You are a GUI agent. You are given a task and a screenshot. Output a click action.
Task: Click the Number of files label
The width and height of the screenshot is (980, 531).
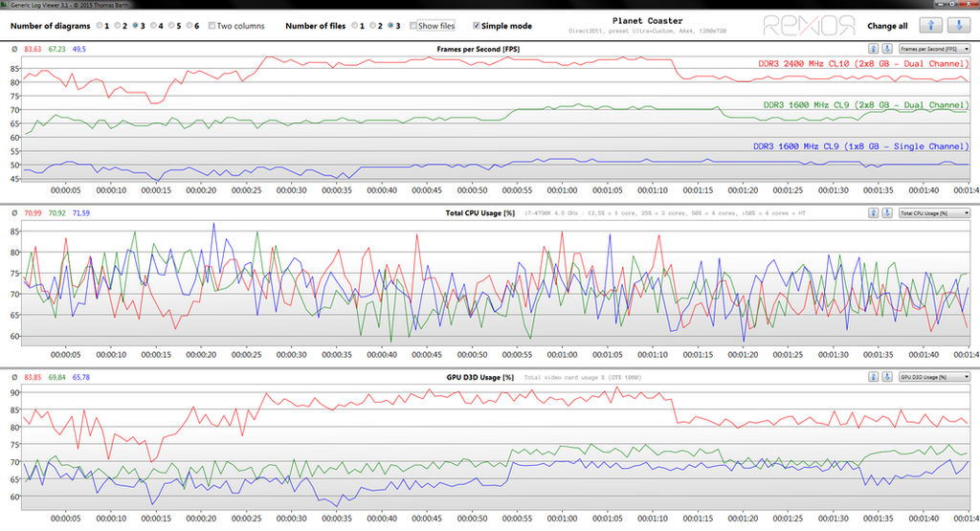click(x=315, y=26)
